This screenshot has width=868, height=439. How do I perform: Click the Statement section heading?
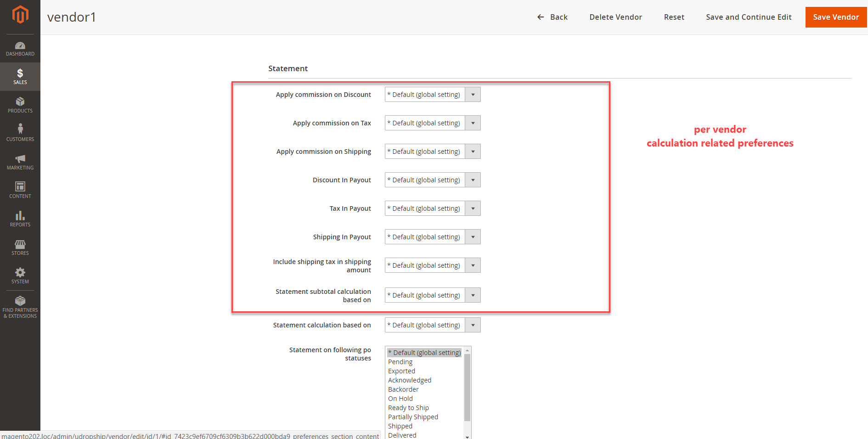coord(288,68)
